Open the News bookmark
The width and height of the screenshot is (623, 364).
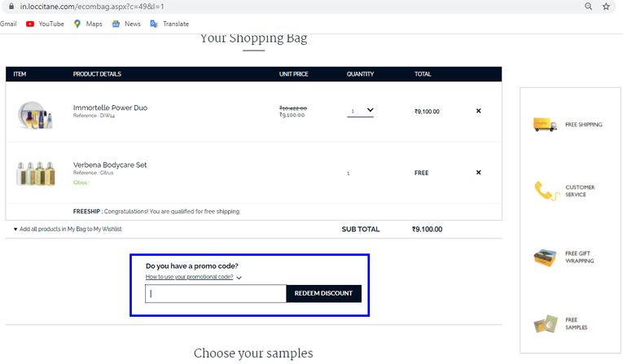click(x=126, y=24)
